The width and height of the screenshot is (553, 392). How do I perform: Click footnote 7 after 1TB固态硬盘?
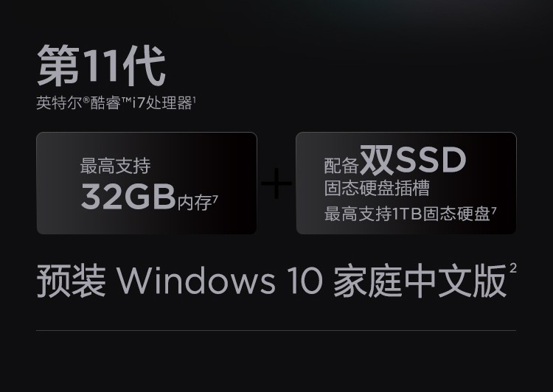pos(494,211)
